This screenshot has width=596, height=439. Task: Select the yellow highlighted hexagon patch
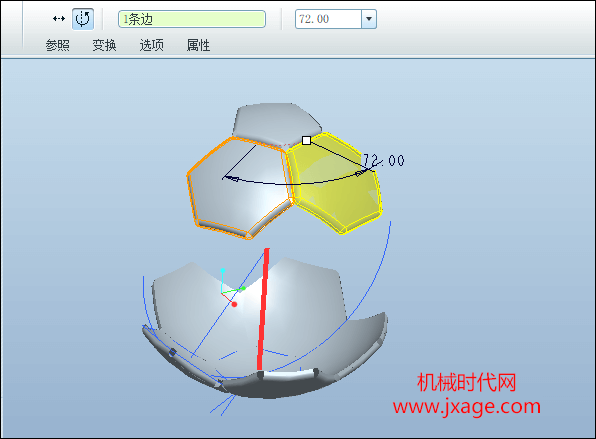(x=334, y=184)
